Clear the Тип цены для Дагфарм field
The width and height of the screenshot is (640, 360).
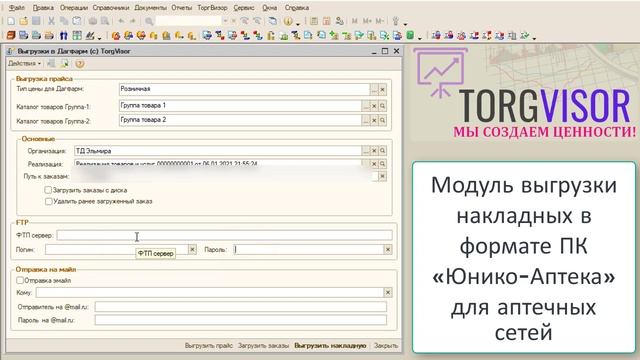382,89
